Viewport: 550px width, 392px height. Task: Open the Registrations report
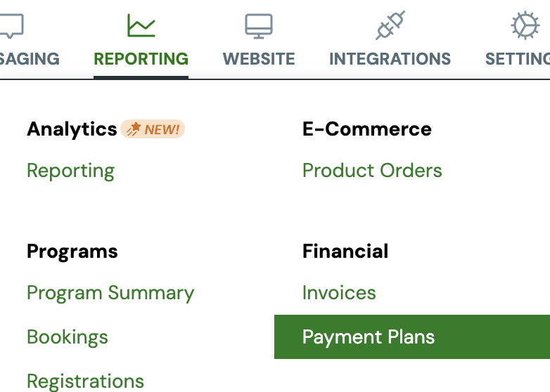click(86, 381)
